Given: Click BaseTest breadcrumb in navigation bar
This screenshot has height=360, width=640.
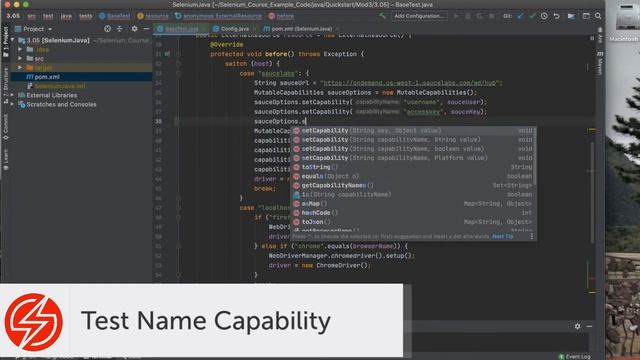Looking at the screenshot, I should pos(115,16).
